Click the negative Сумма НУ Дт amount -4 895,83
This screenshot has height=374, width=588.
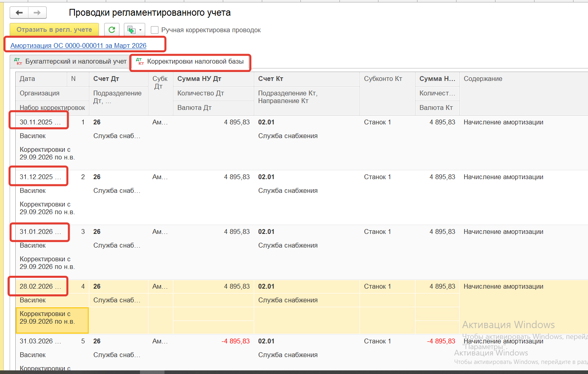point(236,341)
